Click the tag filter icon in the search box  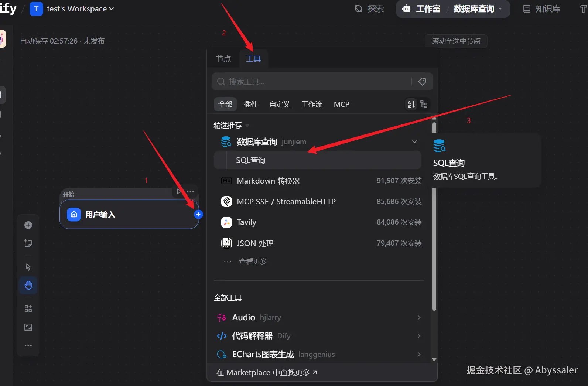click(x=422, y=82)
